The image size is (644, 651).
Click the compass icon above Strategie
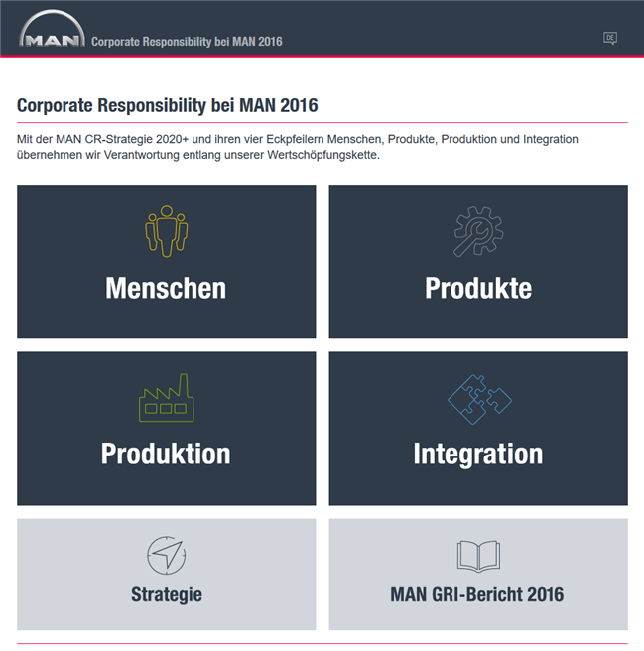pyautogui.click(x=166, y=555)
